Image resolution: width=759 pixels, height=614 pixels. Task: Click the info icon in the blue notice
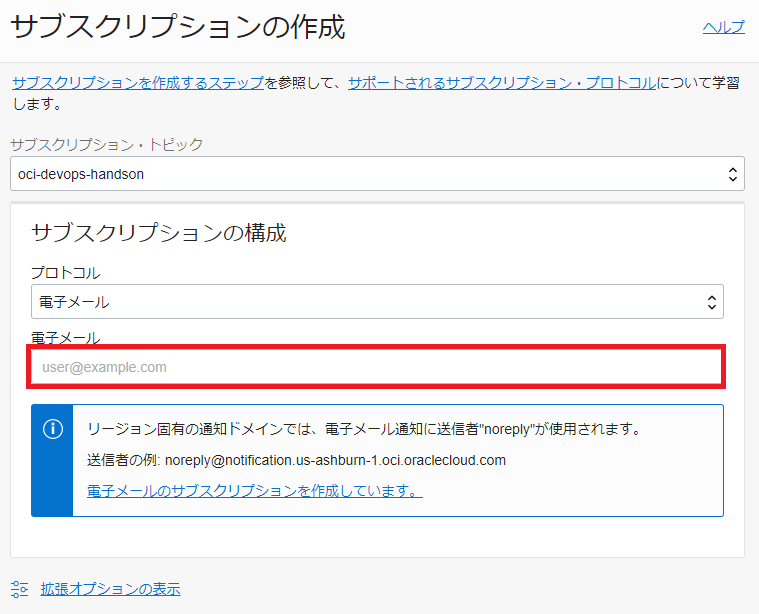click(x=52, y=429)
